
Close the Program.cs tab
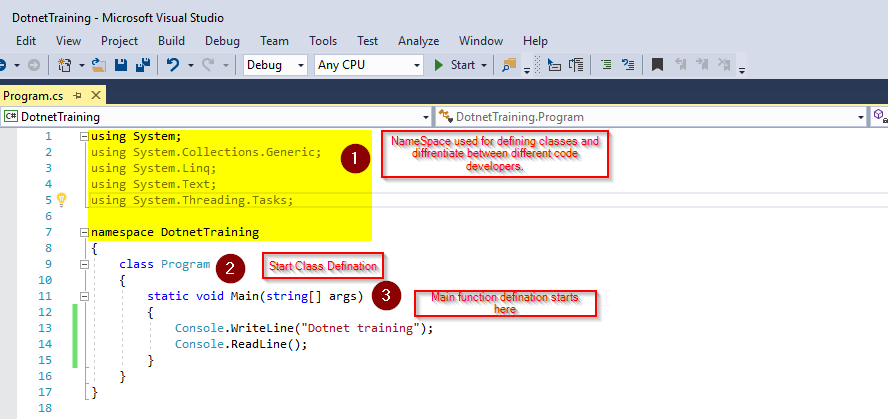[96, 96]
